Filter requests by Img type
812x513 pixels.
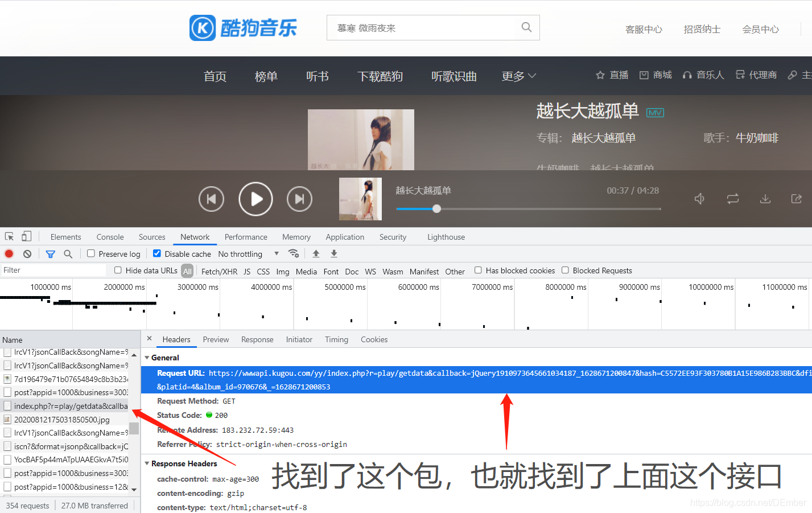[x=283, y=272]
